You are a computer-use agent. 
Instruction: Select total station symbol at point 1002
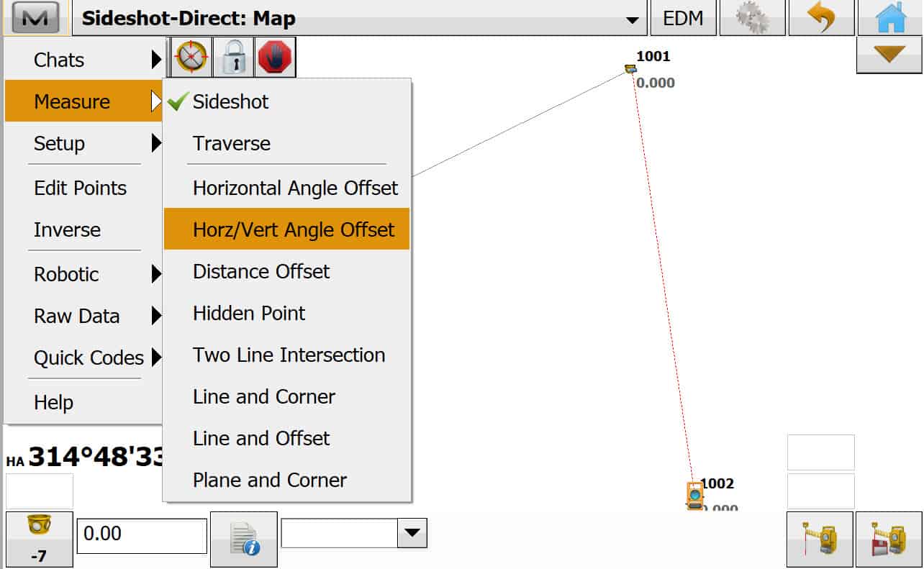[694, 496]
